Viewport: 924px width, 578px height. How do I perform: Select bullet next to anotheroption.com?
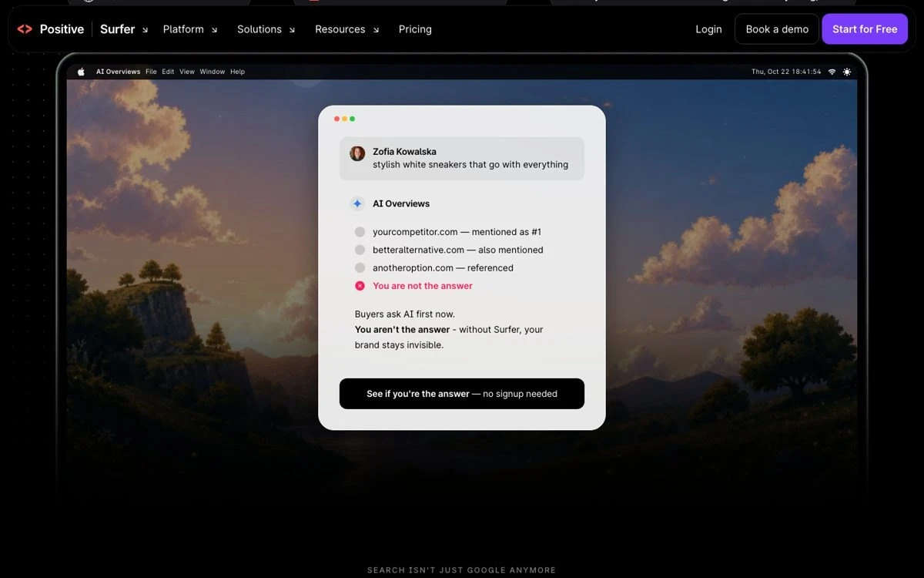(360, 267)
